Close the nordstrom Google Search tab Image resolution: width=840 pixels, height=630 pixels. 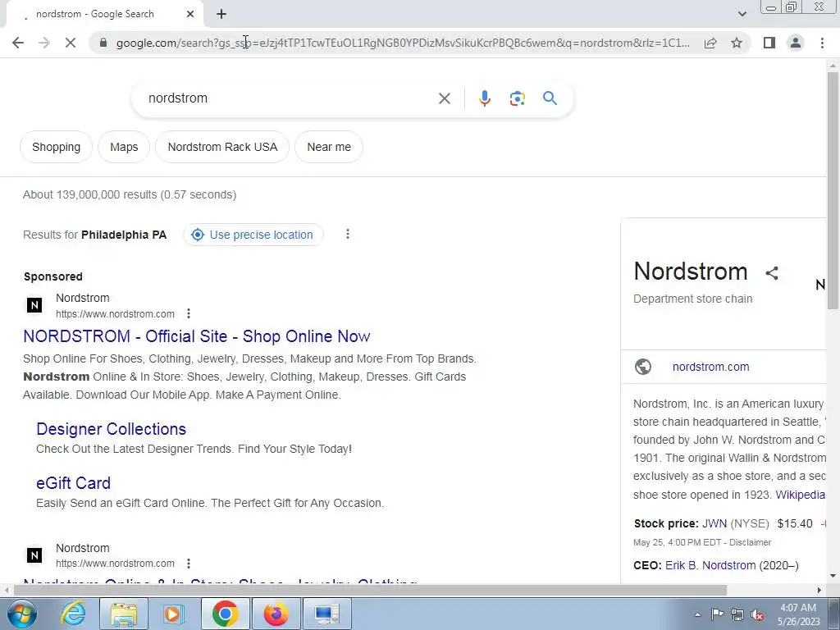coord(190,14)
